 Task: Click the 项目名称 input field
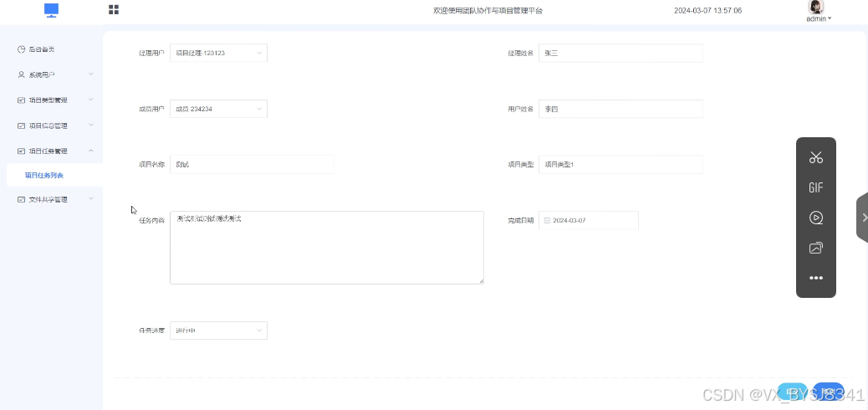[x=252, y=165]
